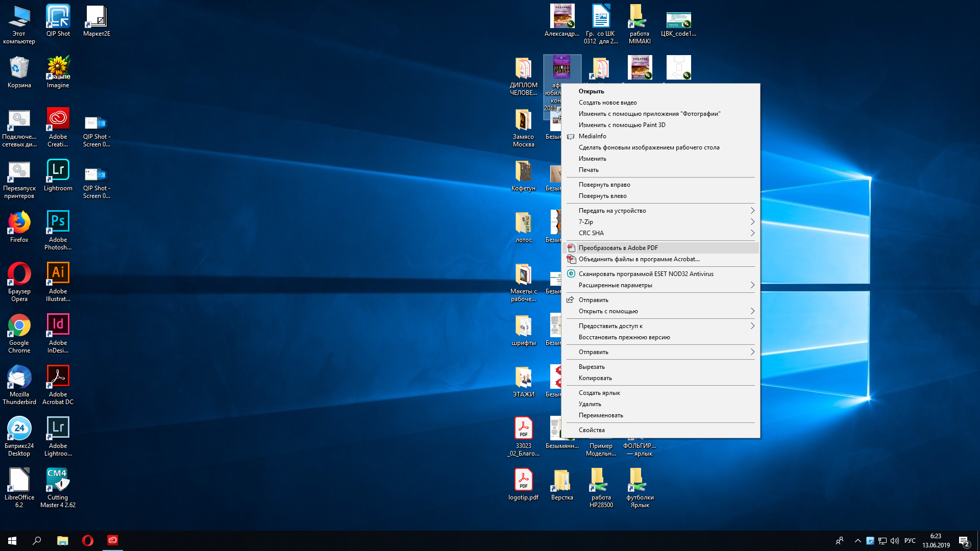This screenshot has width=980, height=551.
Task: Choose Копировать in context menu
Action: click(x=660, y=378)
